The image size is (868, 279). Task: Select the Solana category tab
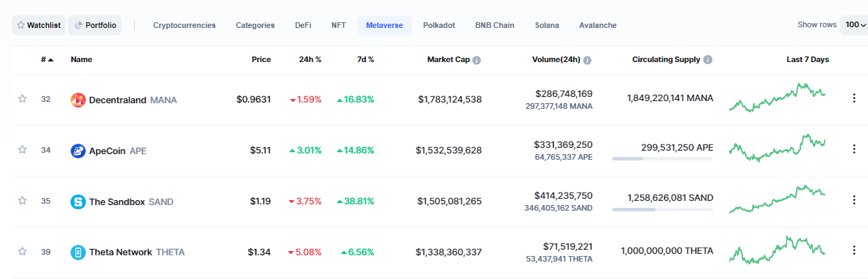point(547,25)
